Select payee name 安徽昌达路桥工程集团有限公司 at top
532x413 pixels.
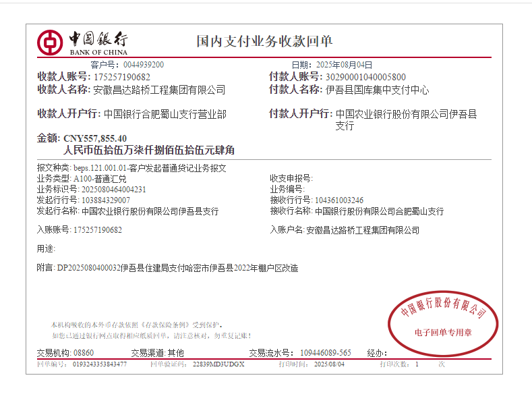(159, 90)
